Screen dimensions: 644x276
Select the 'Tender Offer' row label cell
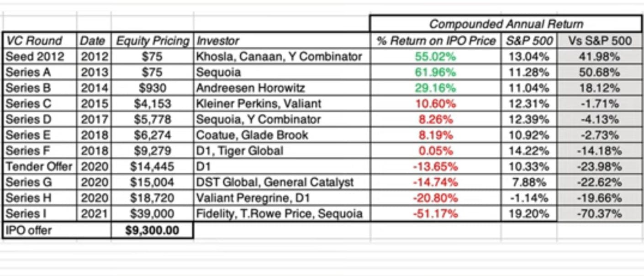(39, 166)
